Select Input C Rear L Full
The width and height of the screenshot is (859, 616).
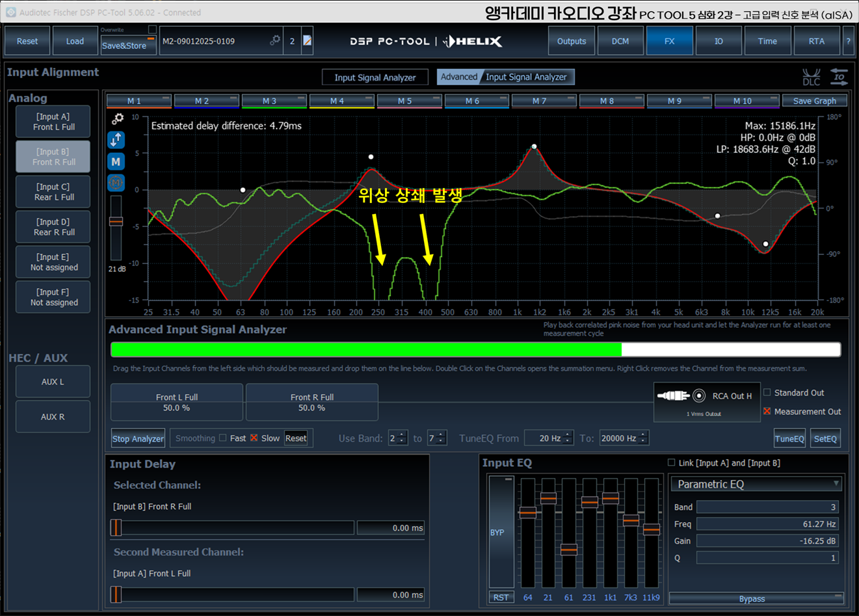tap(54, 192)
